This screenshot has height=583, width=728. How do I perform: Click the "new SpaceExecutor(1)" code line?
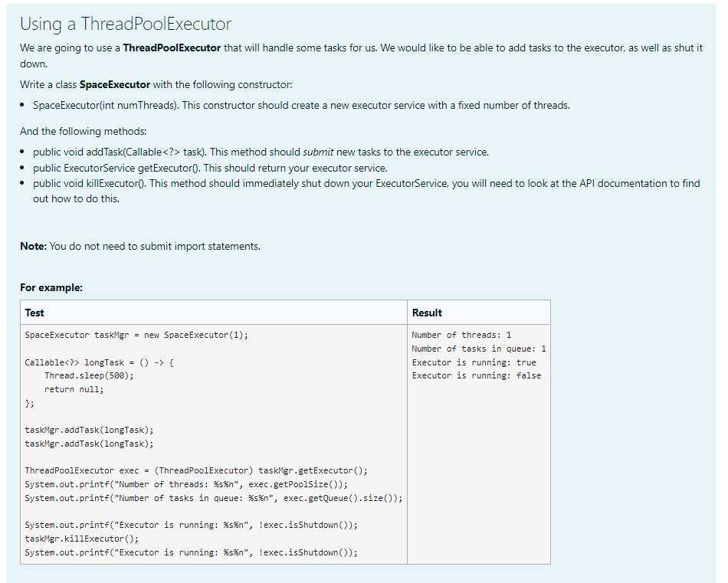(138, 335)
